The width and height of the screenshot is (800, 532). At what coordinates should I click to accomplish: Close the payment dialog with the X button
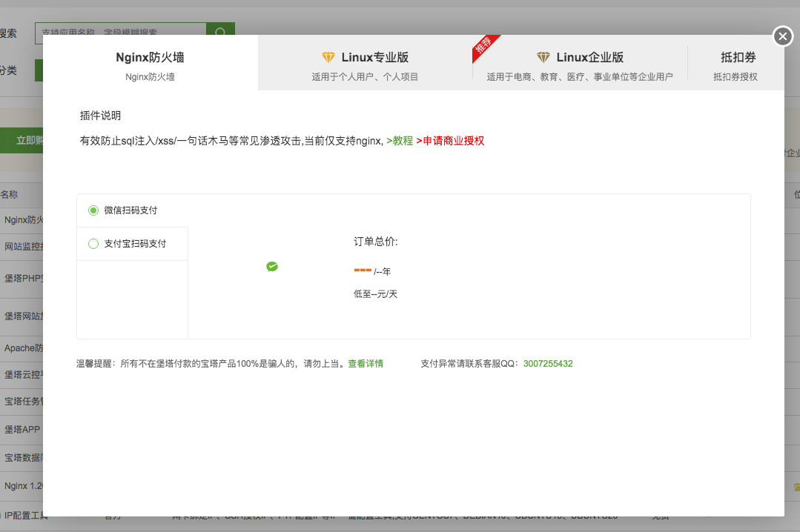click(783, 36)
